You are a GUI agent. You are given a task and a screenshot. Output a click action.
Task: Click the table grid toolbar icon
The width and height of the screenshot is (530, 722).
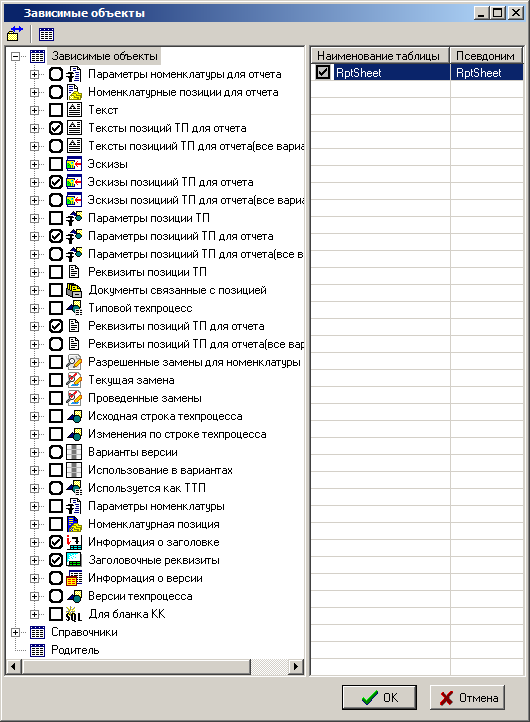pyautogui.click(x=46, y=34)
